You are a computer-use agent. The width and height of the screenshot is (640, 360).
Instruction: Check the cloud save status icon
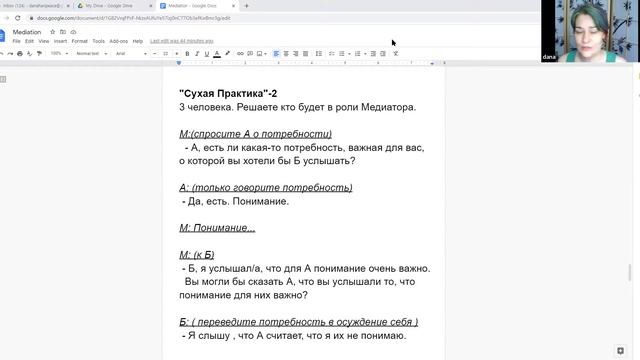pos(73,32)
